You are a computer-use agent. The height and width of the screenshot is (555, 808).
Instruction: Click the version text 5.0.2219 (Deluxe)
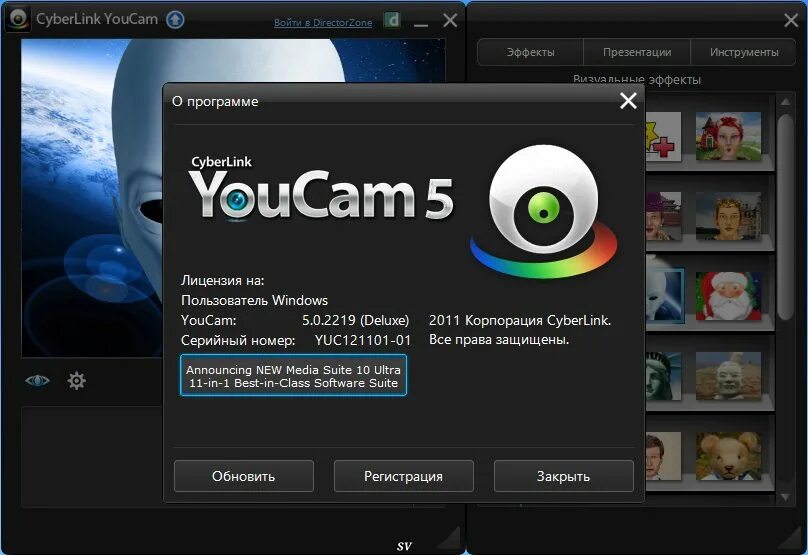pyautogui.click(x=356, y=320)
